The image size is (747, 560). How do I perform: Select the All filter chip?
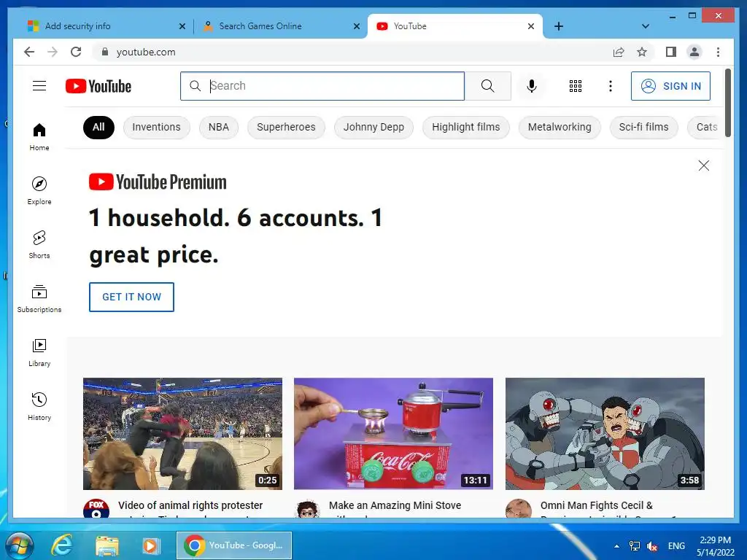coord(98,127)
